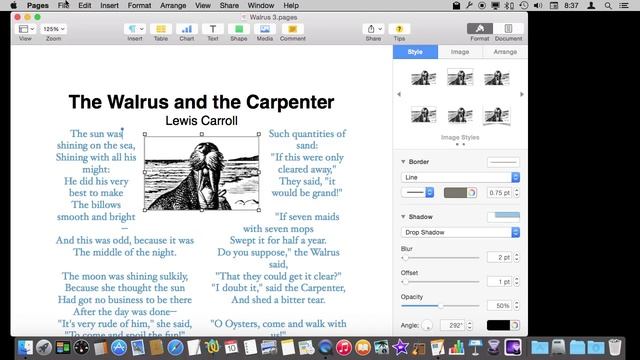Screen dimensions: 640x360
Task: Open the Drop Shadow type dropdown
Action: 460,232
